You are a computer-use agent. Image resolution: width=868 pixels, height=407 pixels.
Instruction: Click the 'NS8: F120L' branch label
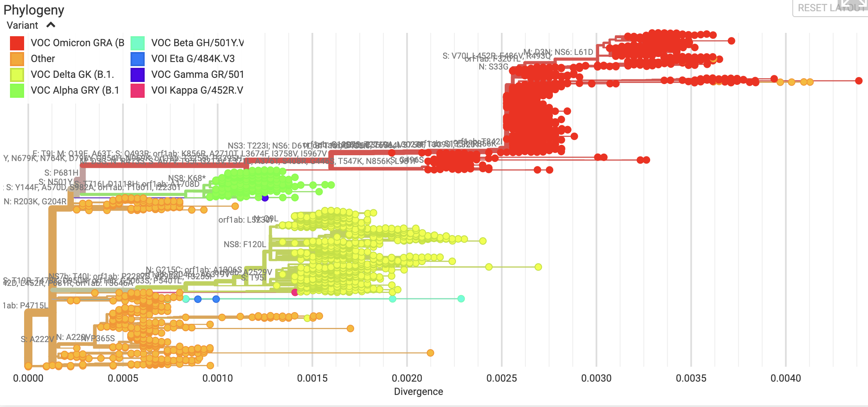[x=244, y=244]
